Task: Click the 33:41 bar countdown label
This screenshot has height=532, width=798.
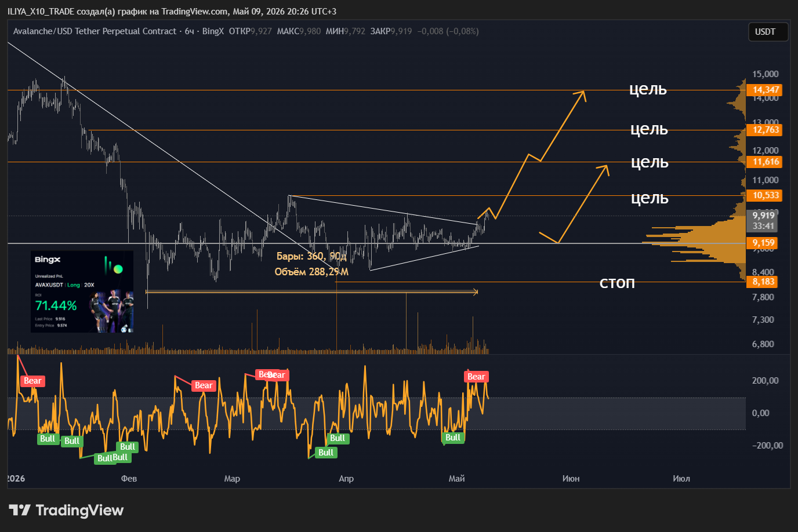Action: click(x=763, y=226)
